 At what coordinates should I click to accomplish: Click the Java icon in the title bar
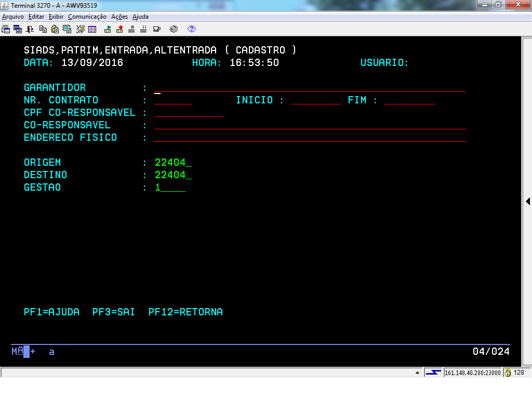click(4, 5)
